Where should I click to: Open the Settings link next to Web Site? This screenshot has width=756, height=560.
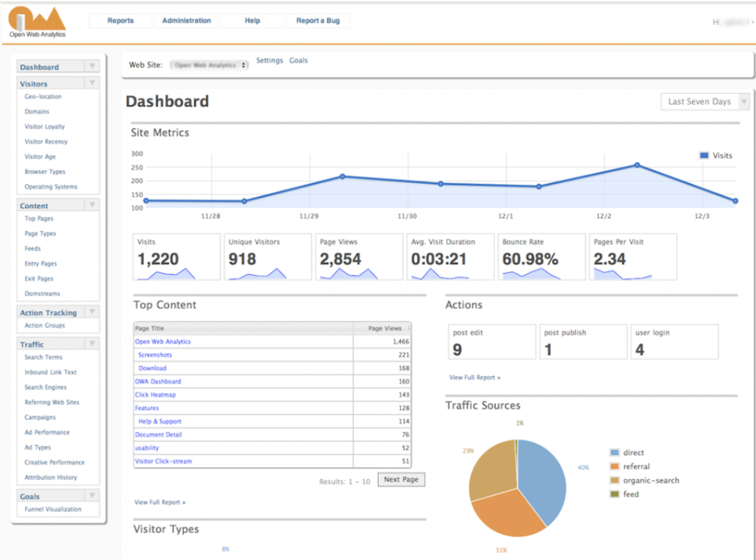coord(269,61)
